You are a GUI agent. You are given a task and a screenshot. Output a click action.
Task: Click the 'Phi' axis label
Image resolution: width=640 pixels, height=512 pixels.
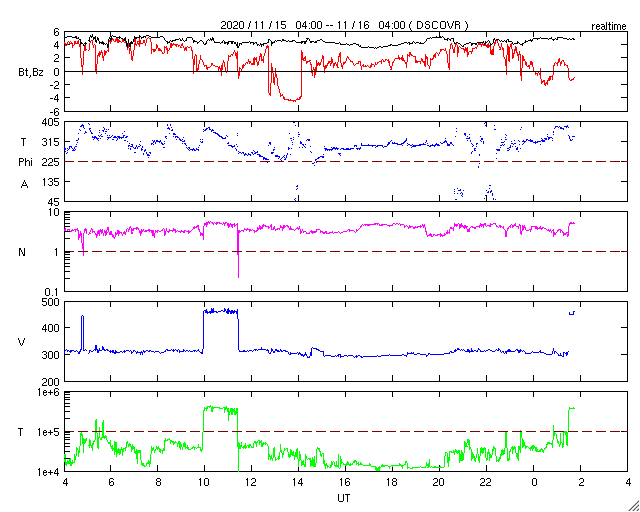25,162
